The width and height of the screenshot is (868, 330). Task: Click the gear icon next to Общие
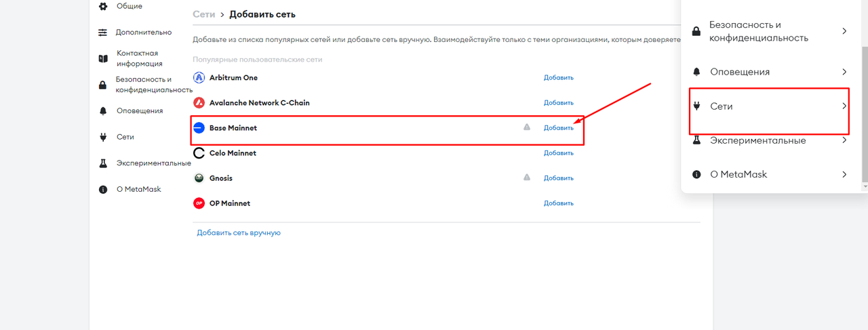103,6
